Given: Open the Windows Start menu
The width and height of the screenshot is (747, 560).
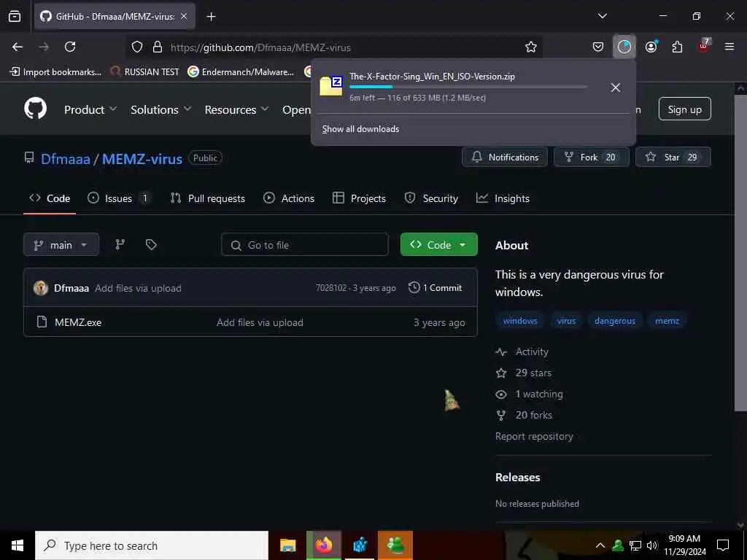Looking at the screenshot, I should click(18, 545).
